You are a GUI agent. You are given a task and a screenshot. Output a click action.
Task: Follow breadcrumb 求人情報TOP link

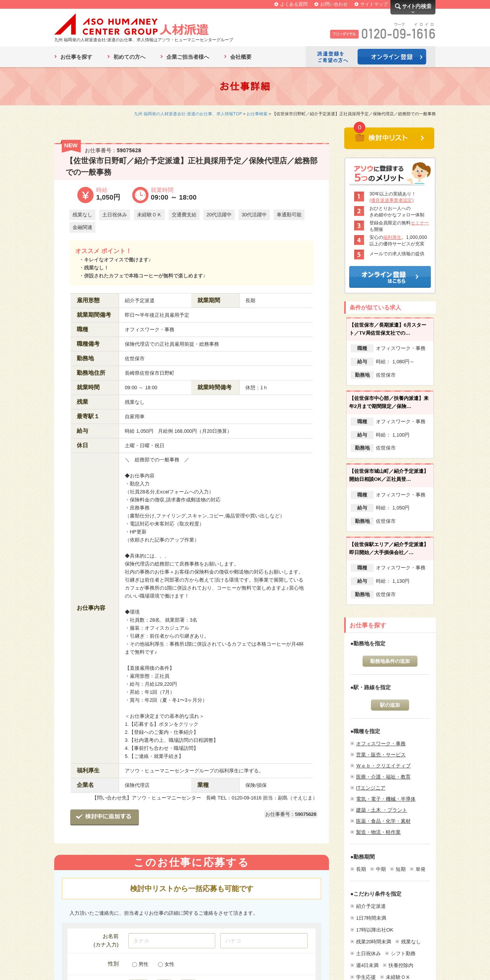[x=188, y=114]
